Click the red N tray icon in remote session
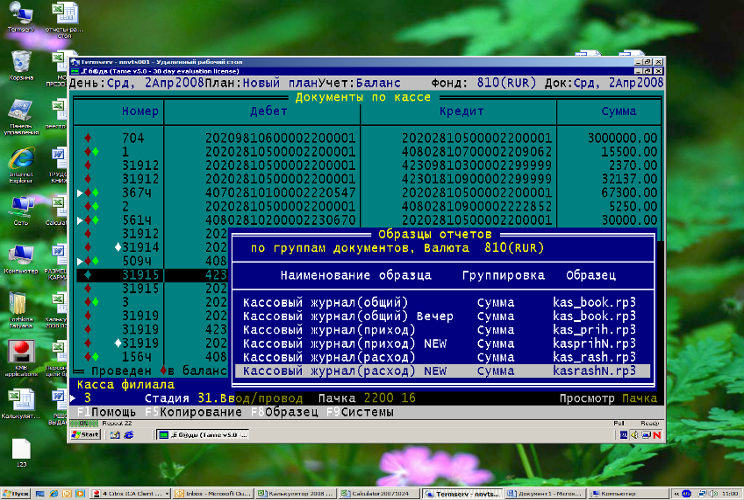This screenshot has height=500, width=744. tap(658, 435)
